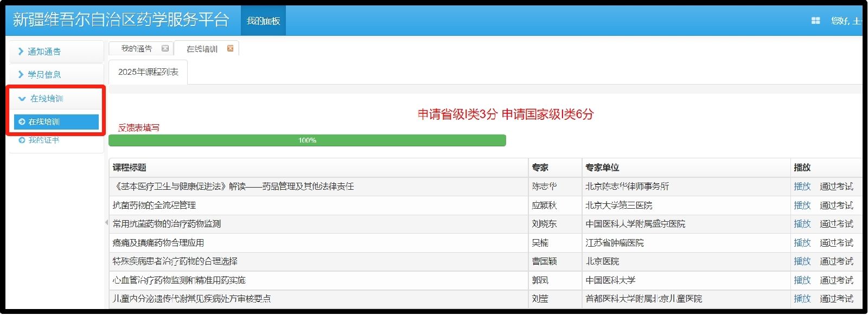
Task: Click the grid icon in the header
Action: point(815,21)
